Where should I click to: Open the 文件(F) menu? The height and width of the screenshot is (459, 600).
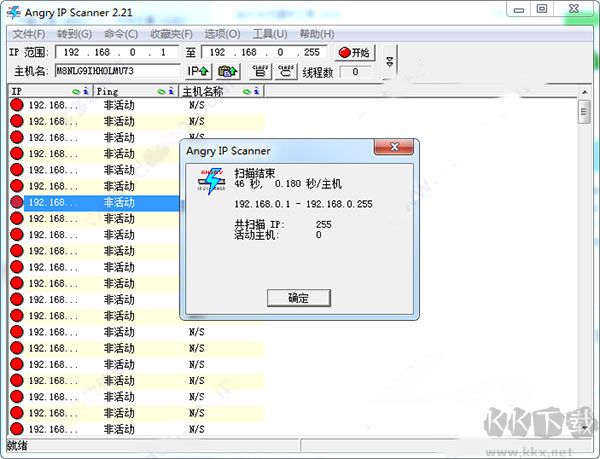28,34
